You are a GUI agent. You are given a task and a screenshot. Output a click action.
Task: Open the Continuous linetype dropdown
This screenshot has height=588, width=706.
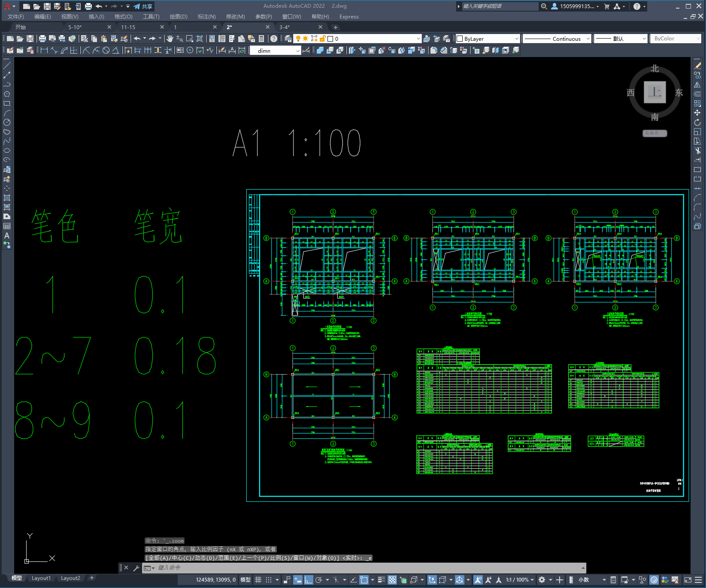[x=588, y=39]
